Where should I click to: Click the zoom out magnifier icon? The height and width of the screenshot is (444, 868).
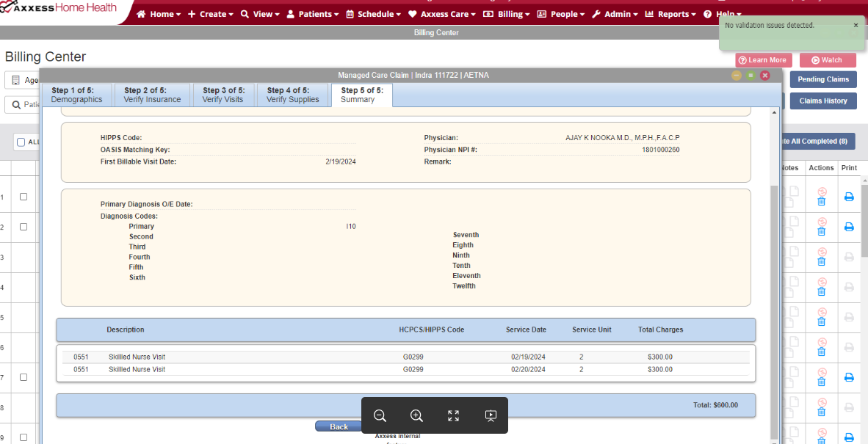coord(380,416)
